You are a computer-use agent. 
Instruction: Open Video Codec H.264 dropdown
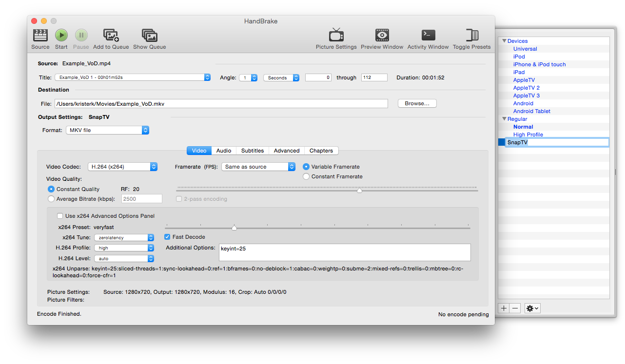(x=122, y=167)
